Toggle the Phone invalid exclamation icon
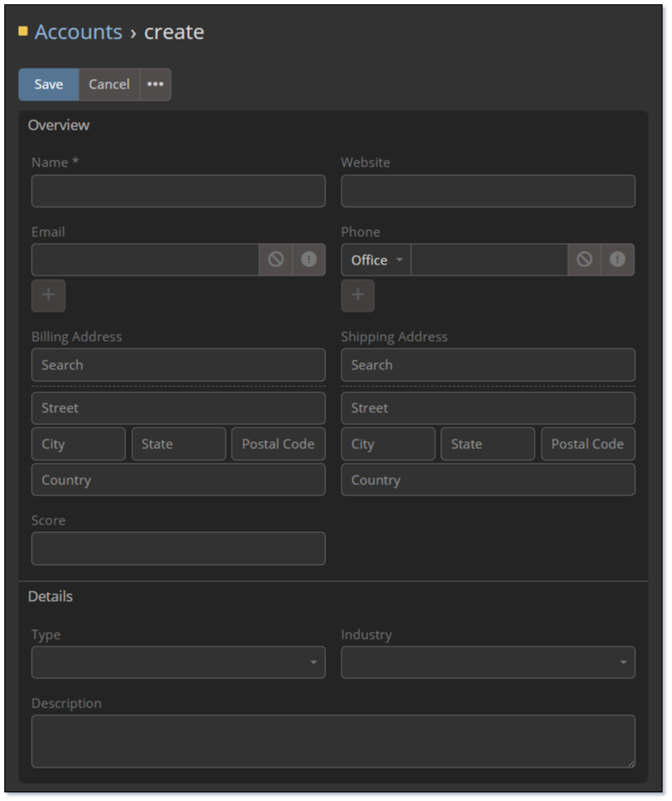Screen dimensions: 672x801 coord(617,260)
